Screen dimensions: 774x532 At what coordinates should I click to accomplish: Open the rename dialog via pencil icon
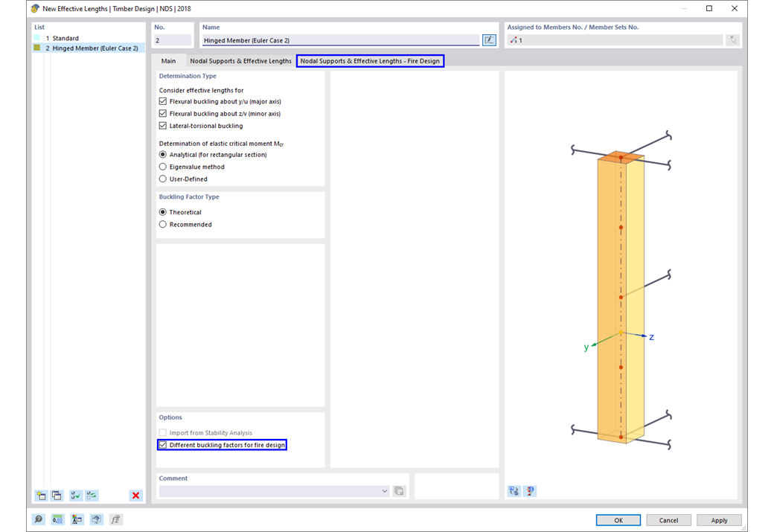point(489,39)
